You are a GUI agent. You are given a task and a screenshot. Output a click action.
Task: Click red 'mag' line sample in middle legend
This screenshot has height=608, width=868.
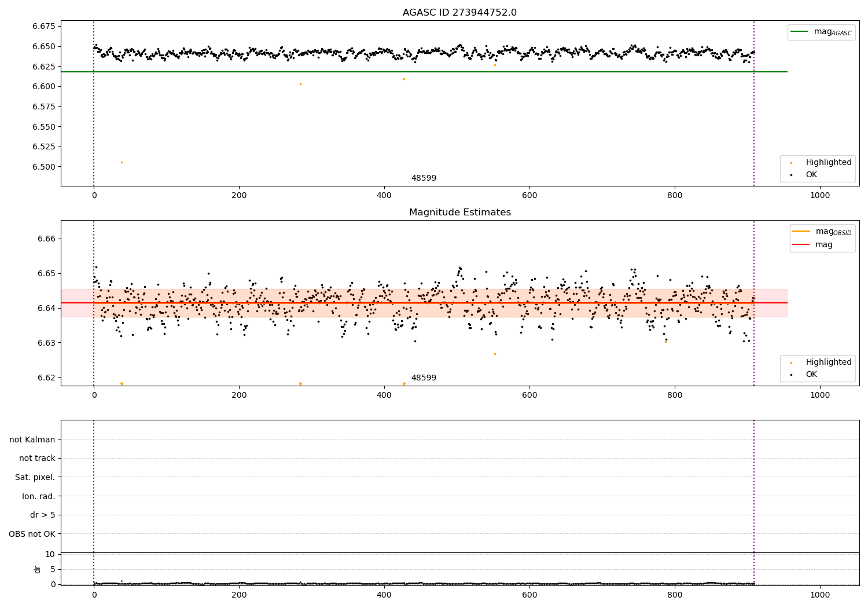pyautogui.click(x=801, y=245)
